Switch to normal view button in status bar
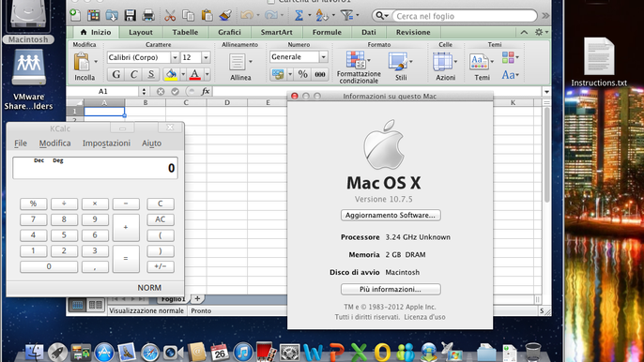The width and height of the screenshot is (644, 362). tap(77, 305)
